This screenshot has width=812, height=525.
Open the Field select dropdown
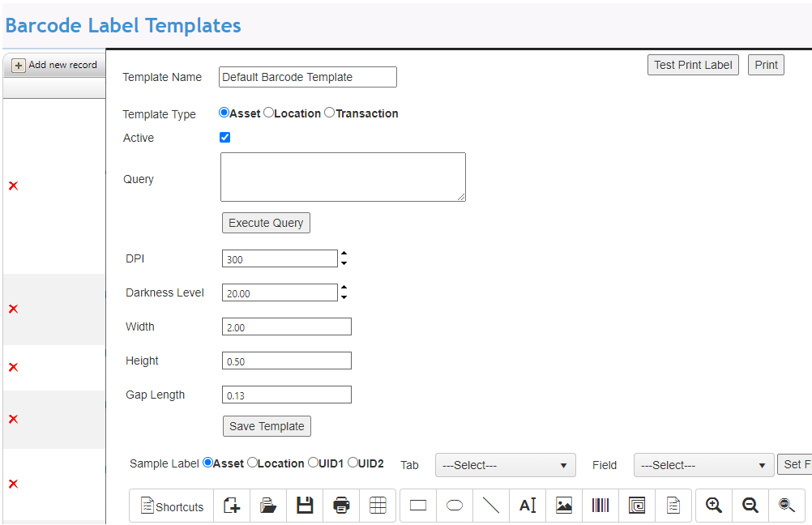[703, 465]
